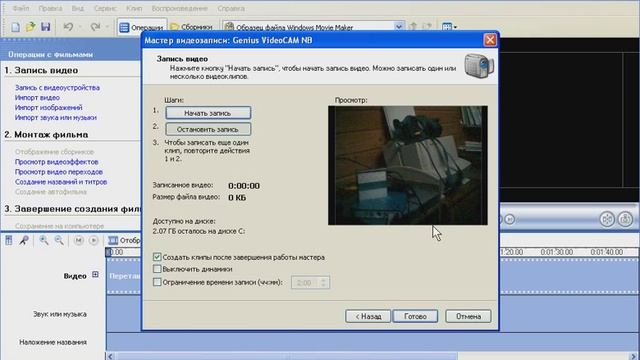Save project using the floppy disk icon
This screenshot has height=360, width=640.
pyautogui.click(x=45, y=27)
